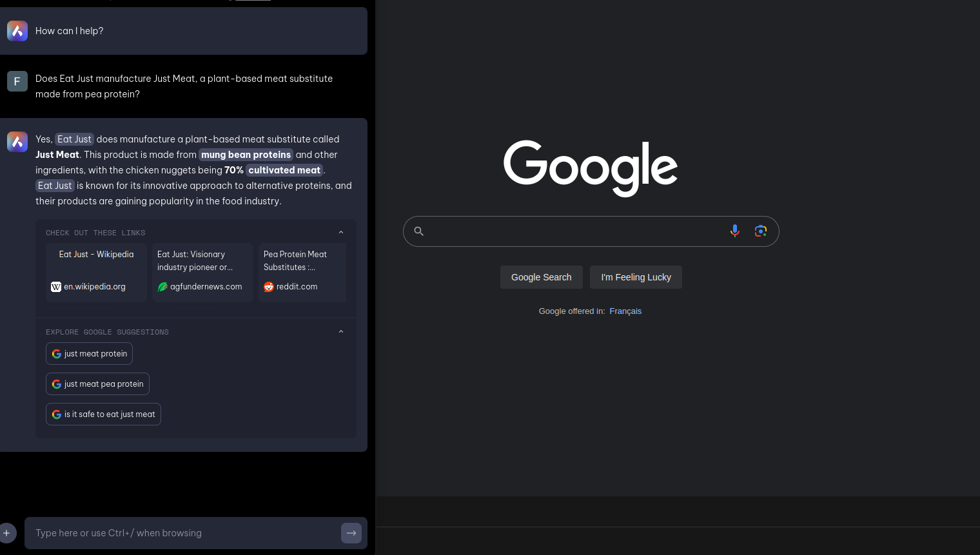Click the bold '70%' figure
Screen dimensions: 980x555
tap(234, 170)
